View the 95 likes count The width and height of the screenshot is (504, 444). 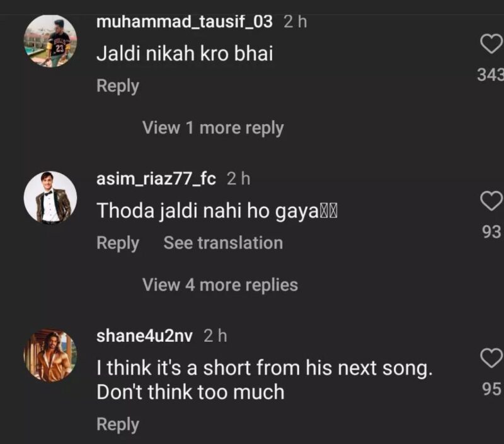[x=491, y=389]
